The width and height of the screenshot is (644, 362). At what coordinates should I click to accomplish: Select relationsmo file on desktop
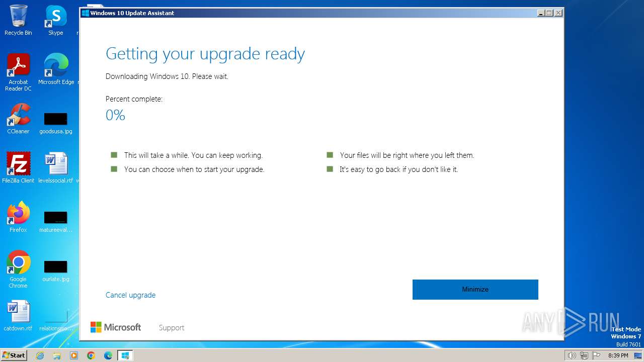point(55,320)
